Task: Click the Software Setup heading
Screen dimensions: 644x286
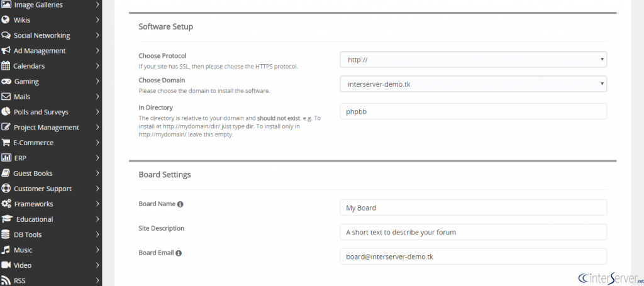Action: tap(165, 26)
